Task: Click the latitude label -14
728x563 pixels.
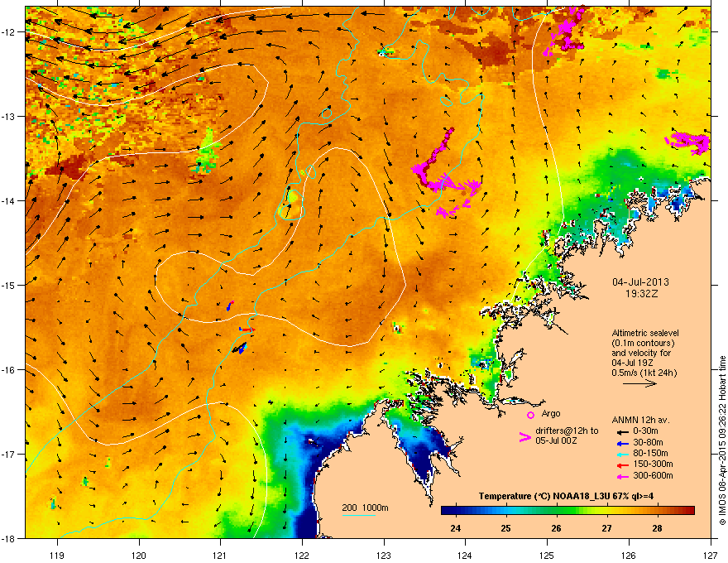Action: point(8,200)
